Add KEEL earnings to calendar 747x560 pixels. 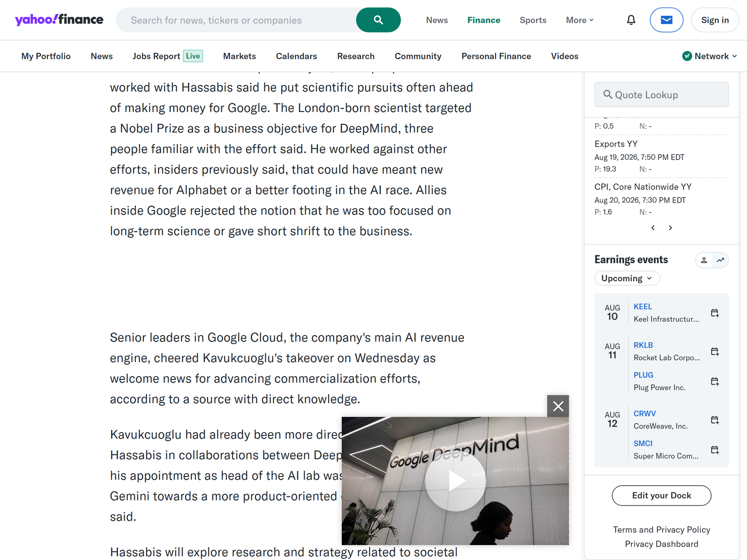pyautogui.click(x=715, y=313)
